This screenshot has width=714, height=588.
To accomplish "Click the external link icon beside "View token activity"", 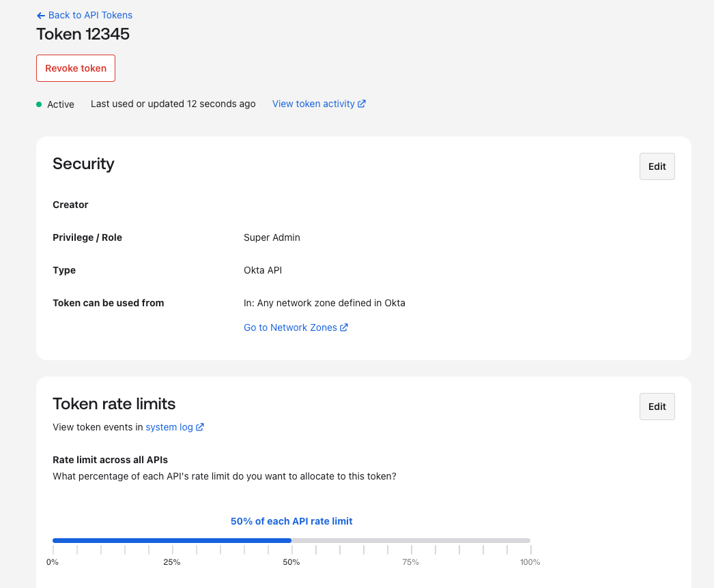I will coord(362,104).
